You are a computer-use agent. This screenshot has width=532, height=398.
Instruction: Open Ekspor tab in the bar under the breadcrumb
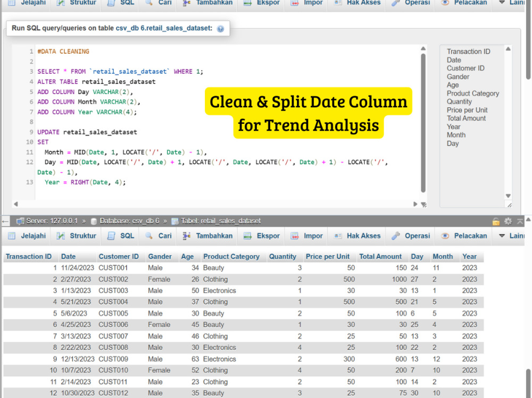(x=262, y=236)
